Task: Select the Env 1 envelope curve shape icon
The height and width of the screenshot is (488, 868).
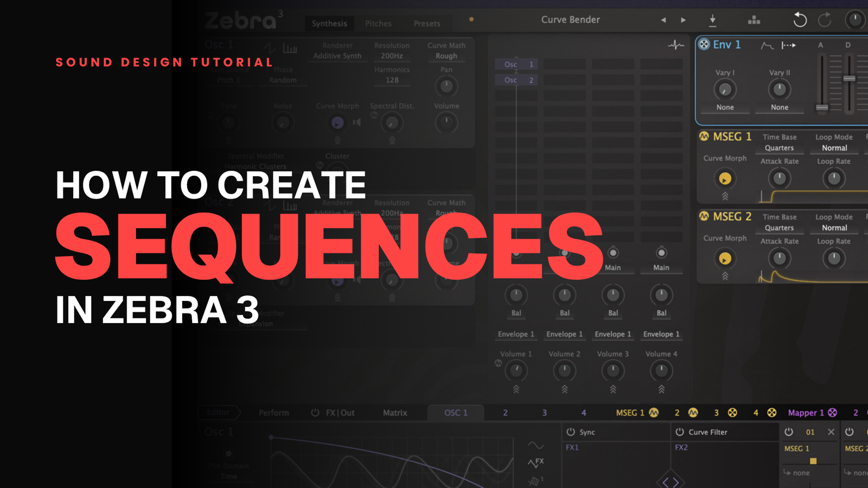Action: [x=767, y=46]
